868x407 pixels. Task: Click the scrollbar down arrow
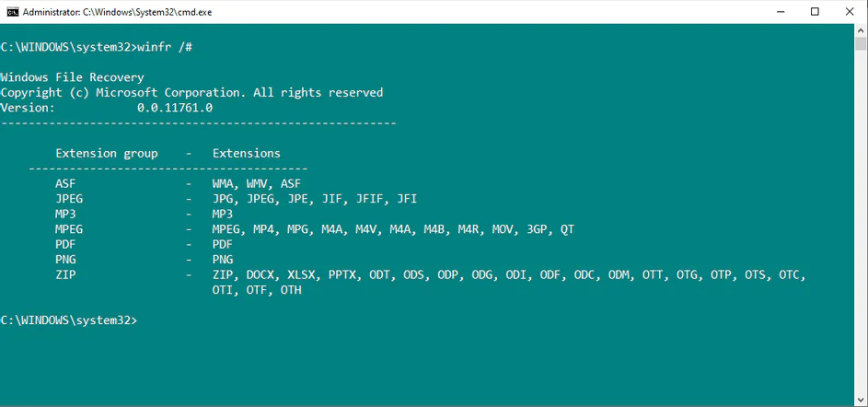click(x=861, y=400)
